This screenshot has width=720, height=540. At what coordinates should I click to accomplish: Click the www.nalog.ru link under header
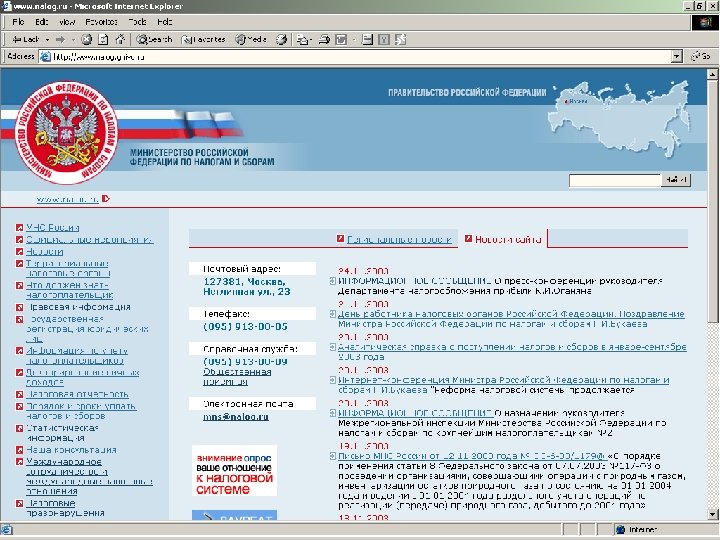click(x=68, y=199)
